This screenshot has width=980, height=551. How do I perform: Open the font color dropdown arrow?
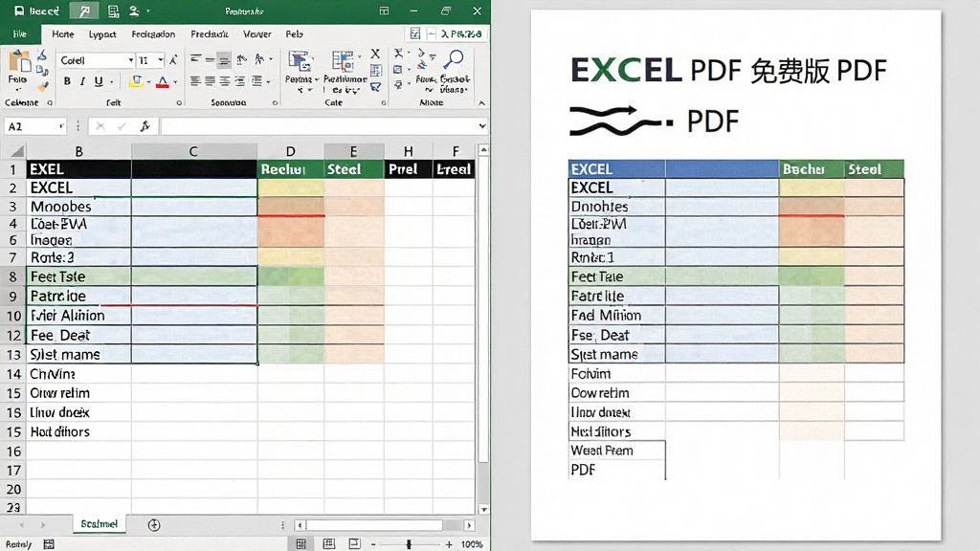coord(176,82)
